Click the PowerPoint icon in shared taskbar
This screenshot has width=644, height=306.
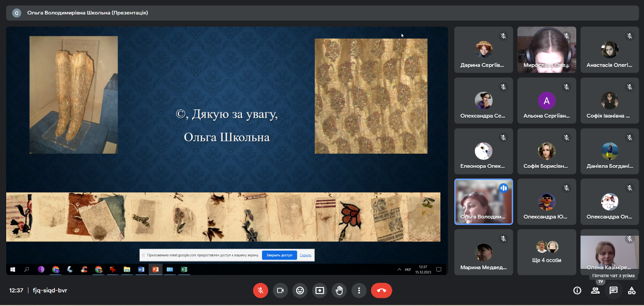tap(155, 269)
